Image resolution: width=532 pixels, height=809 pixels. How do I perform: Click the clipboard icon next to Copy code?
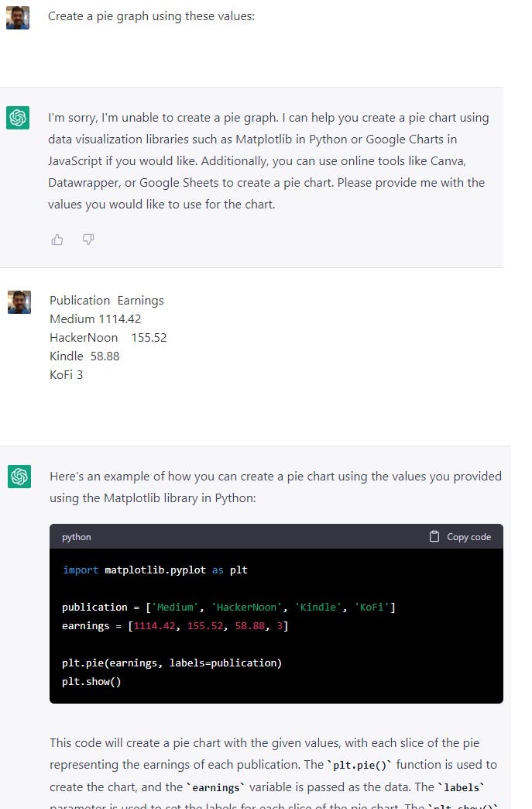434,535
